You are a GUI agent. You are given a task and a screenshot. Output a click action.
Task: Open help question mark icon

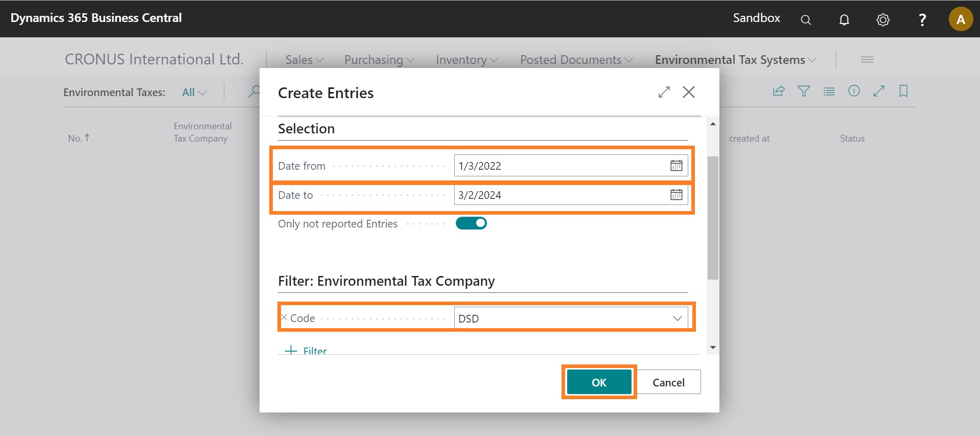pos(922,19)
